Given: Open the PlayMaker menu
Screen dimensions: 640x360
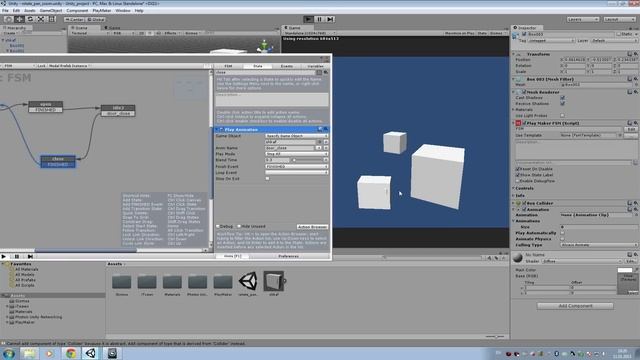Looking at the screenshot, I should tap(102, 11).
